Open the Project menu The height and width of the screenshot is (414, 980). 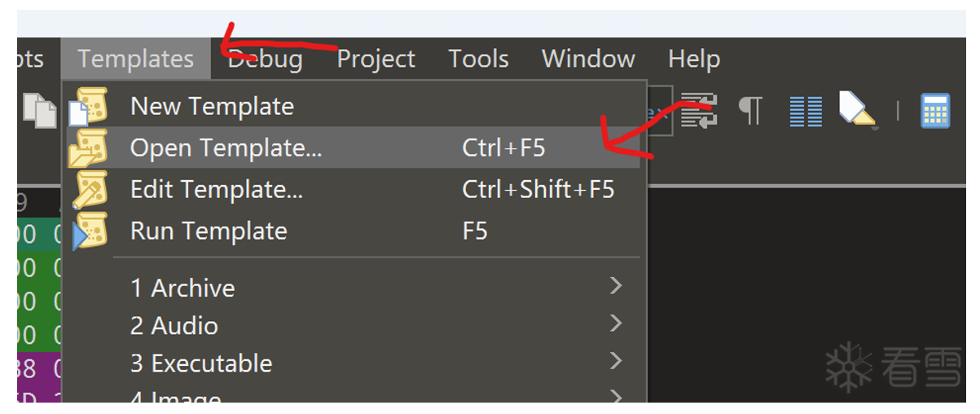click(x=376, y=59)
